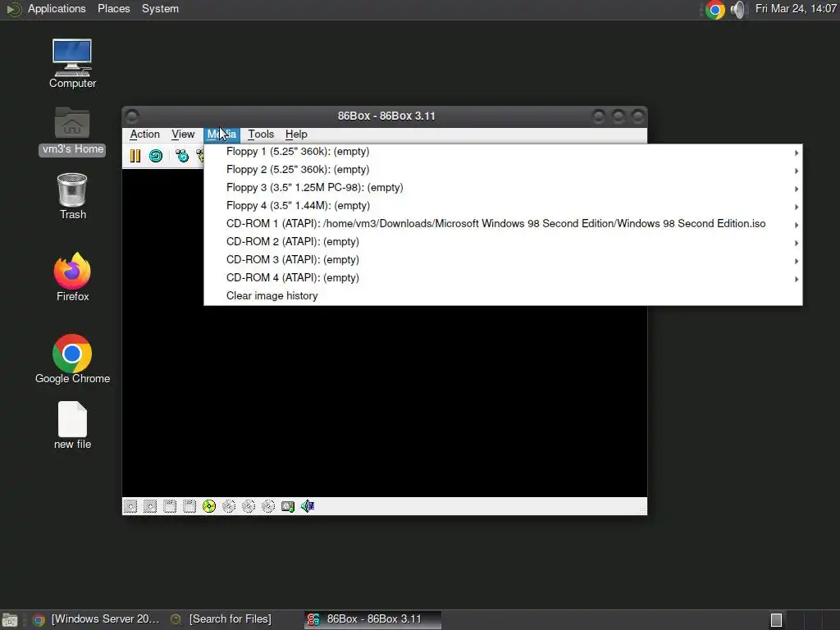Select CD-ROM 2 (ATAPI) empty entry
This screenshot has width=840, height=630.
click(x=503, y=242)
